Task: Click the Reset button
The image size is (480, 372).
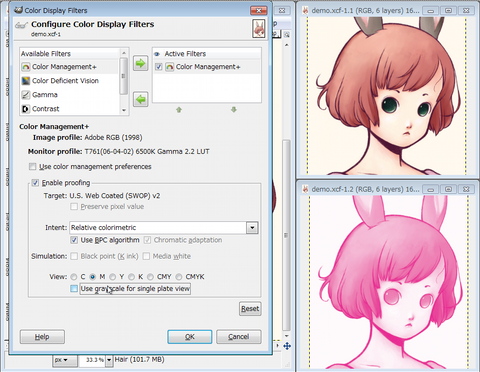Action: [x=250, y=309]
